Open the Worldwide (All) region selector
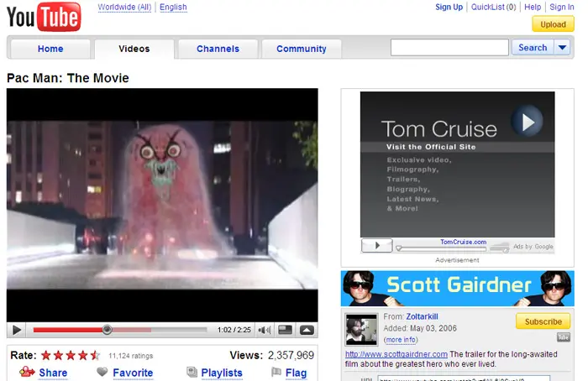The image size is (588, 381). pyautogui.click(x=124, y=7)
